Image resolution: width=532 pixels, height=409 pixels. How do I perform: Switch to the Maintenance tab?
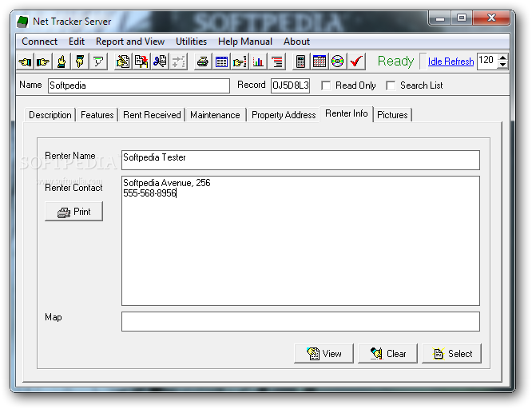tap(215, 115)
